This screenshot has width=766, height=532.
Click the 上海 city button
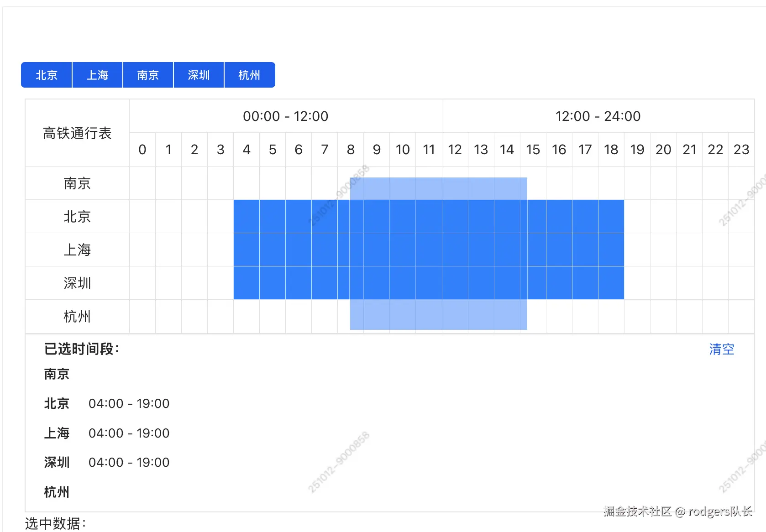pyautogui.click(x=97, y=75)
